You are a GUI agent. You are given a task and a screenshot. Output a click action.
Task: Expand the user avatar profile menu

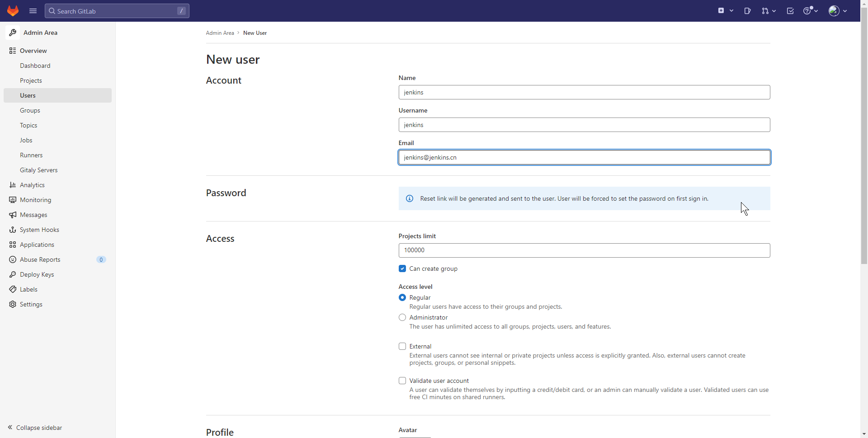[x=837, y=11]
